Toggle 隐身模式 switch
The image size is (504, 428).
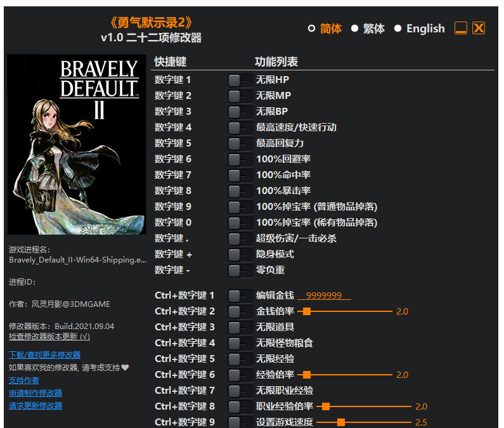pos(240,254)
